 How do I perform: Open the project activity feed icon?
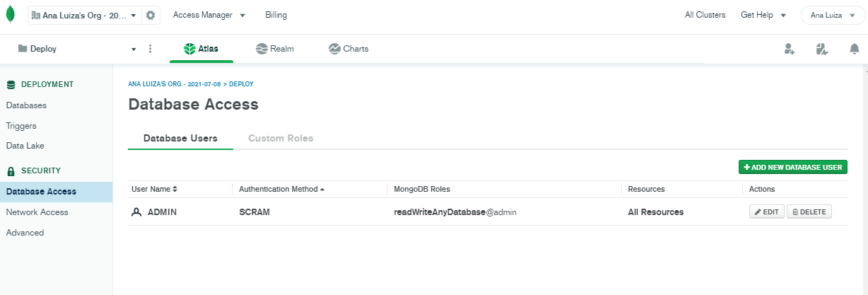tap(821, 49)
